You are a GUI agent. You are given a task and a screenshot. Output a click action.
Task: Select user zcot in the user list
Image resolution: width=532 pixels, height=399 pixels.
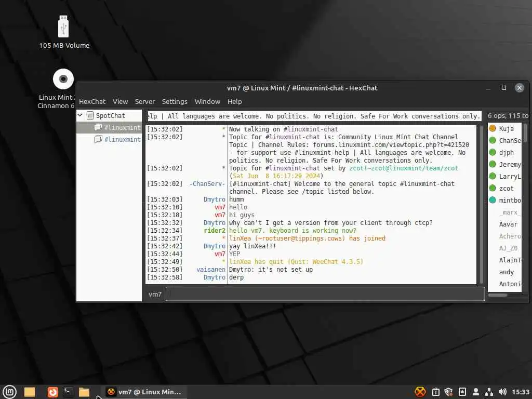tap(506, 188)
